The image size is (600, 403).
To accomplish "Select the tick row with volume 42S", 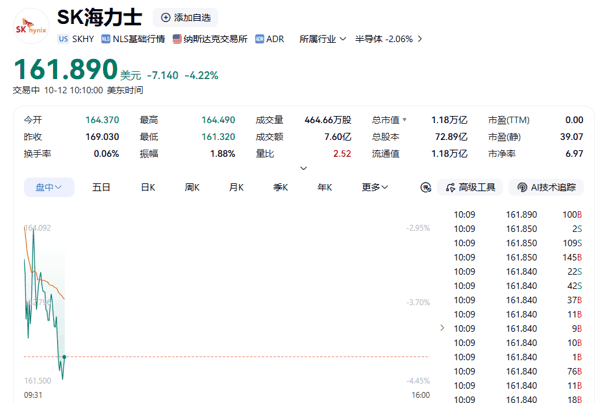I will coord(518,286).
